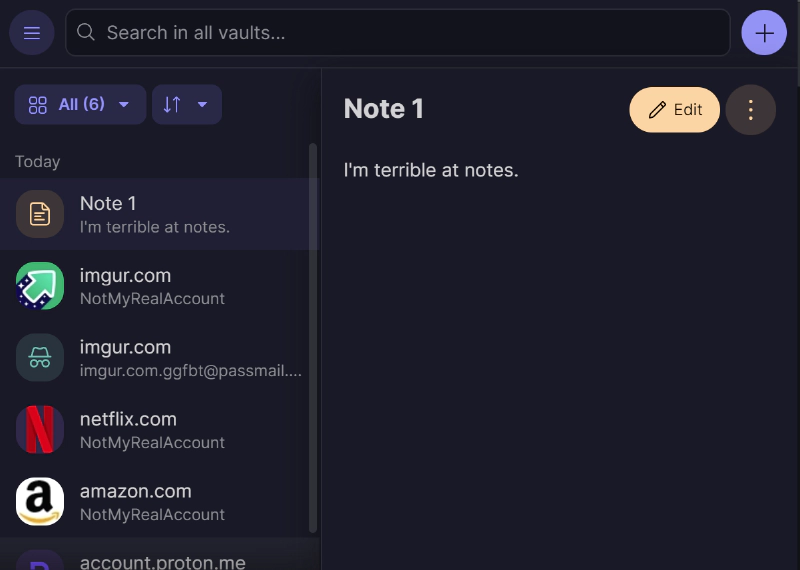
Task: Expand the All (6) filter dropdown
Action: point(80,105)
